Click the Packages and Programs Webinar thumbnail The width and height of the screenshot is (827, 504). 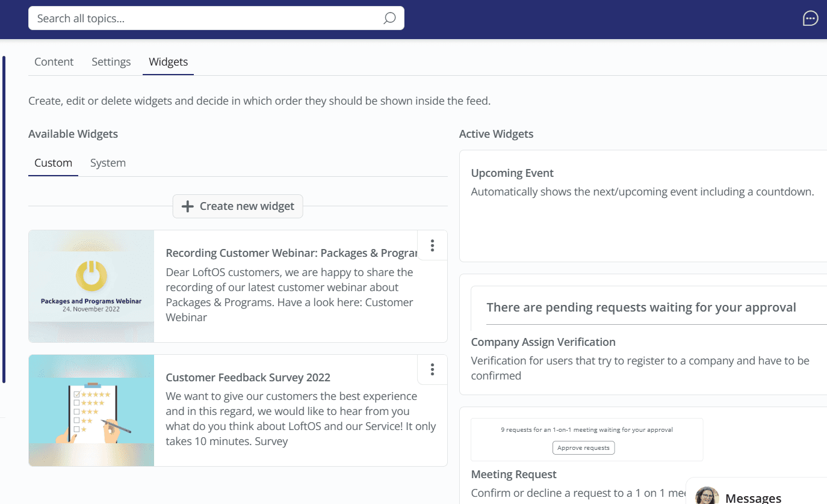(x=91, y=286)
